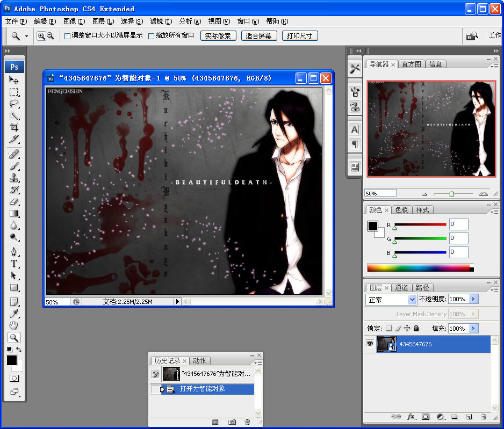
Task: Select the Rectangle shape tool
Action: point(14,287)
